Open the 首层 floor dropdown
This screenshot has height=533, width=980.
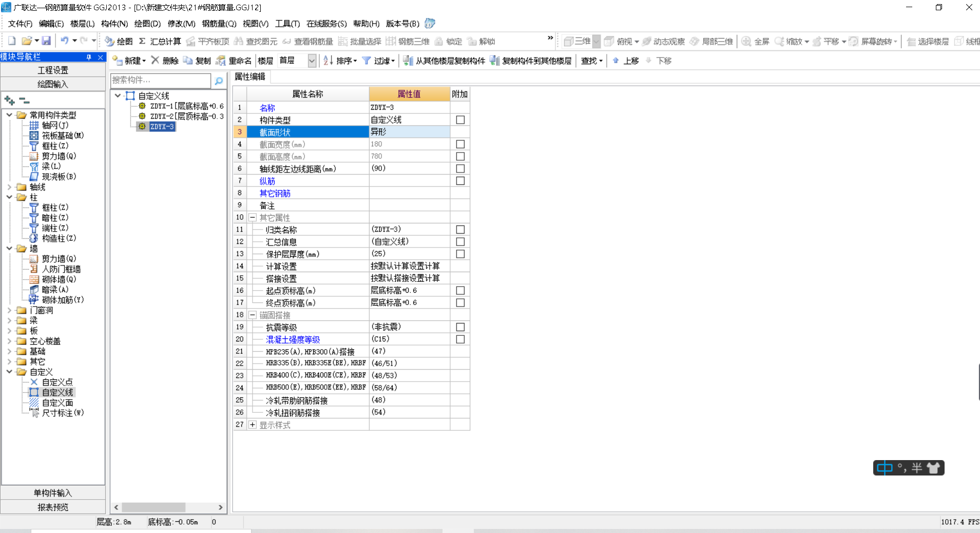point(312,61)
